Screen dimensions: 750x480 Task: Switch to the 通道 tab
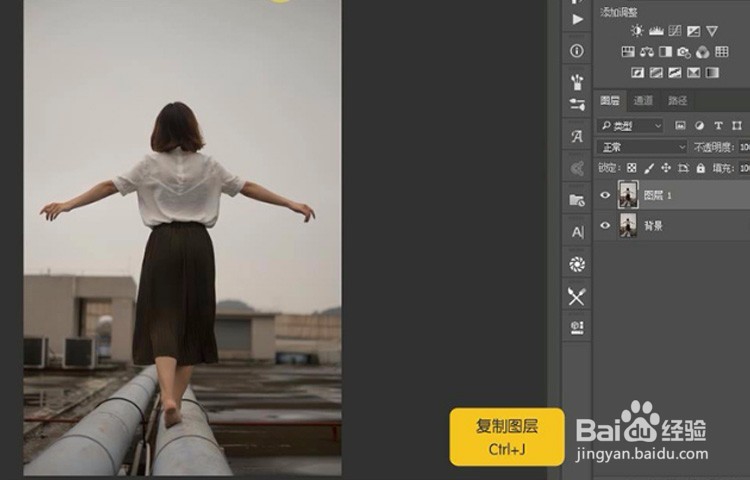coord(643,100)
